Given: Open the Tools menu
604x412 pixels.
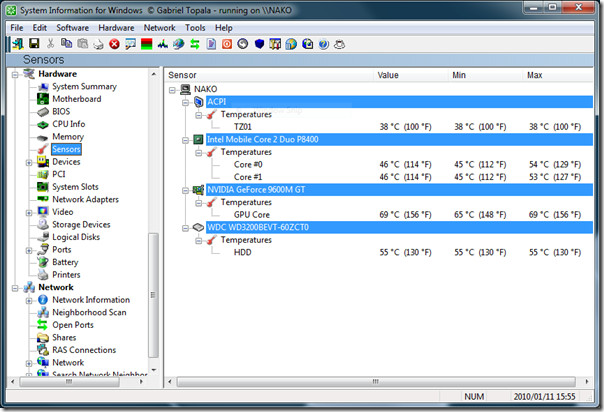Looking at the screenshot, I should 195,28.
